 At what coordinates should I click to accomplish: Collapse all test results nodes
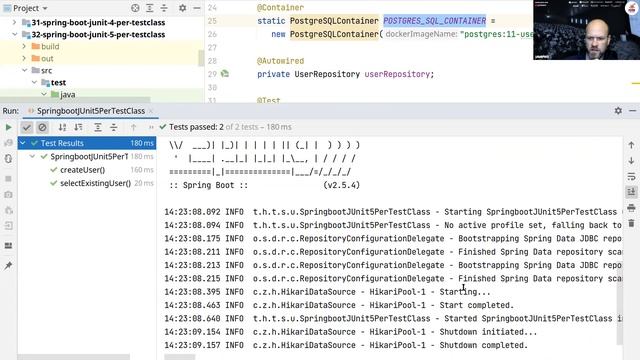pos(113,127)
